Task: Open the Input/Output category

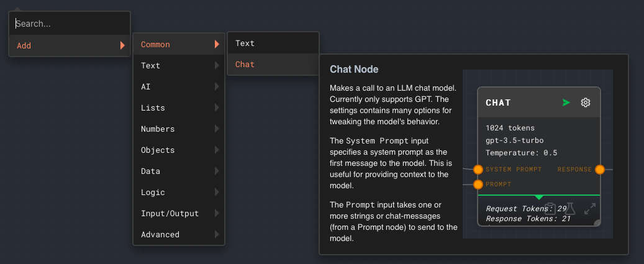Action: [x=179, y=214]
